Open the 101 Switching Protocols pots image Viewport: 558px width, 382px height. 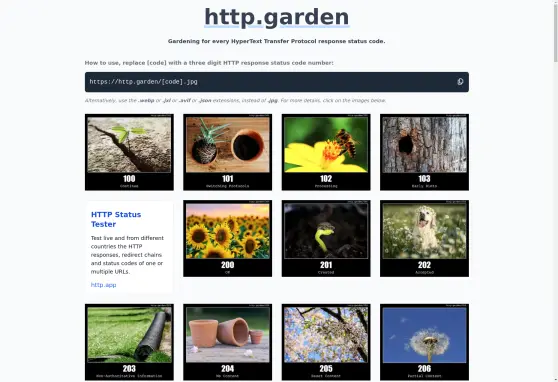(x=227, y=152)
